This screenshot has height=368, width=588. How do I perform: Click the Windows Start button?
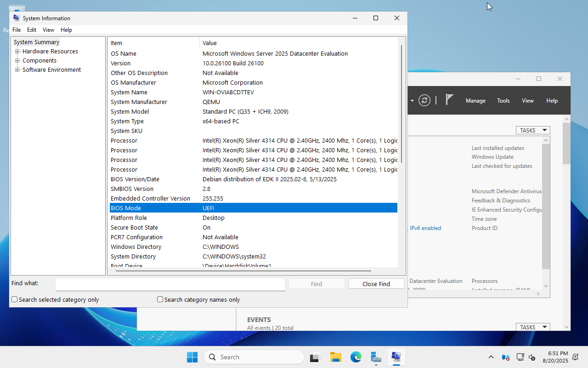(192, 357)
